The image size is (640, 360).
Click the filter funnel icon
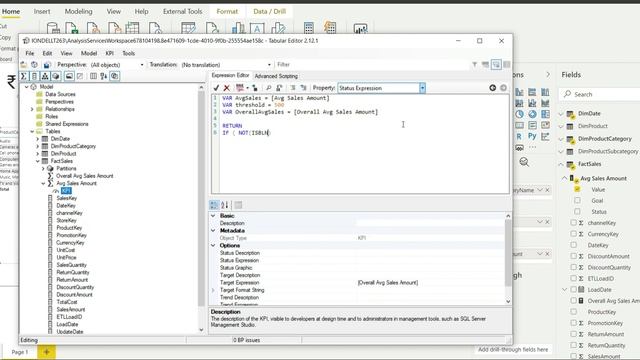474,64
